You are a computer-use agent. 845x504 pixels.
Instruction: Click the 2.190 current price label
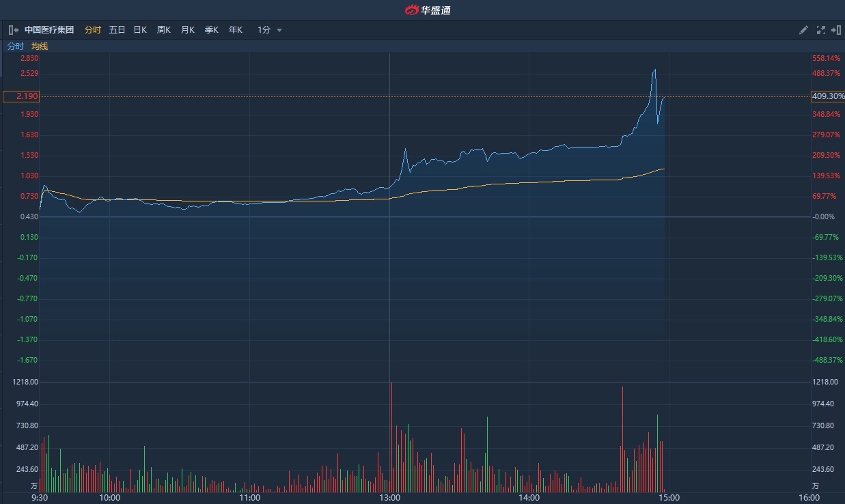pos(21,96)
